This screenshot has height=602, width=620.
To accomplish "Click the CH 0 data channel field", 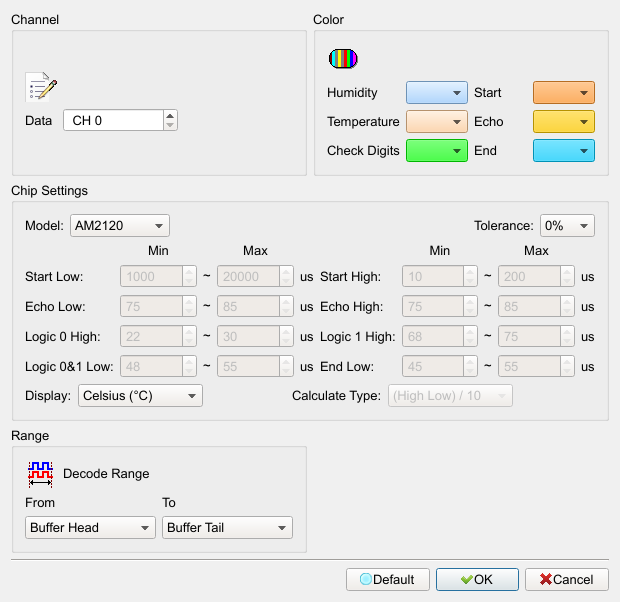I will [113, 120].
